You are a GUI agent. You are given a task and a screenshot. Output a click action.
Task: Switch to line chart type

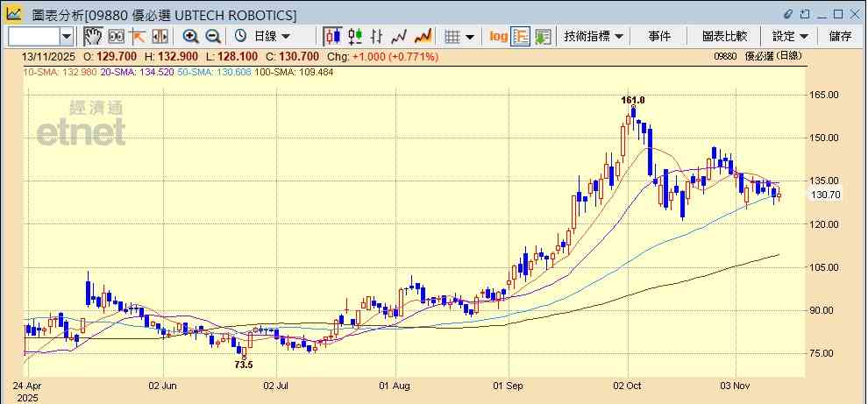click(x=400, y=36)
